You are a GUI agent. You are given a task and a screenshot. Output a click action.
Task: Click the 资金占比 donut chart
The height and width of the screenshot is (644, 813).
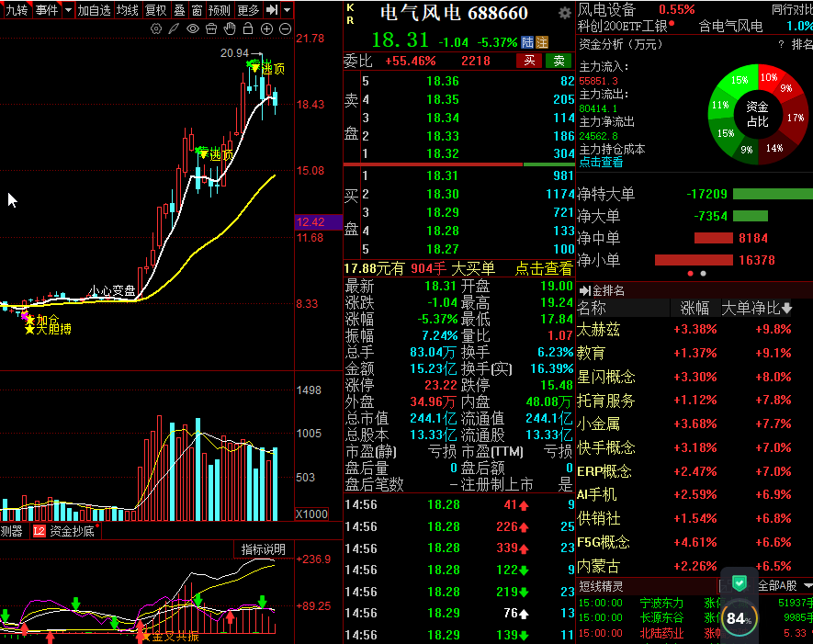click(x=758, y=114)
